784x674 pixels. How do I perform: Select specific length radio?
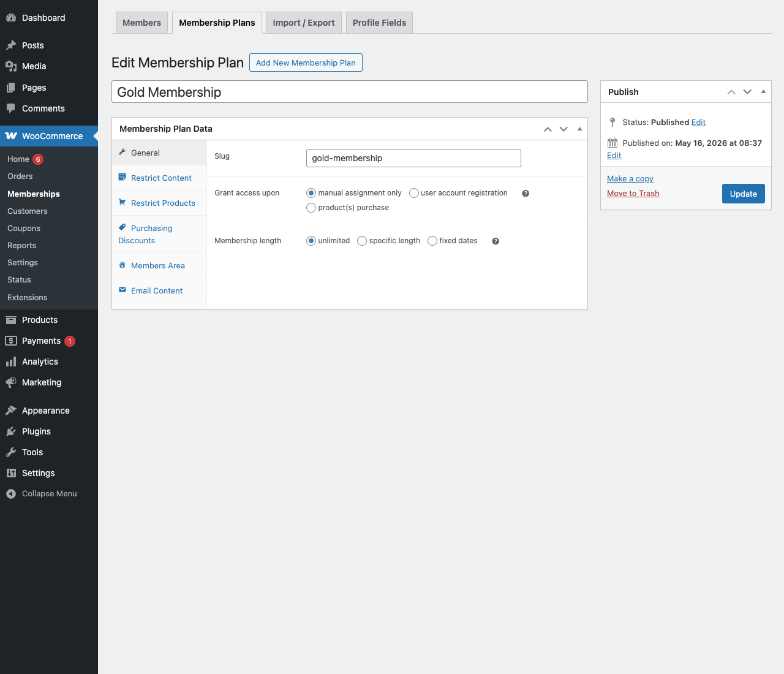pyautogui.click(x=362, y=241)
